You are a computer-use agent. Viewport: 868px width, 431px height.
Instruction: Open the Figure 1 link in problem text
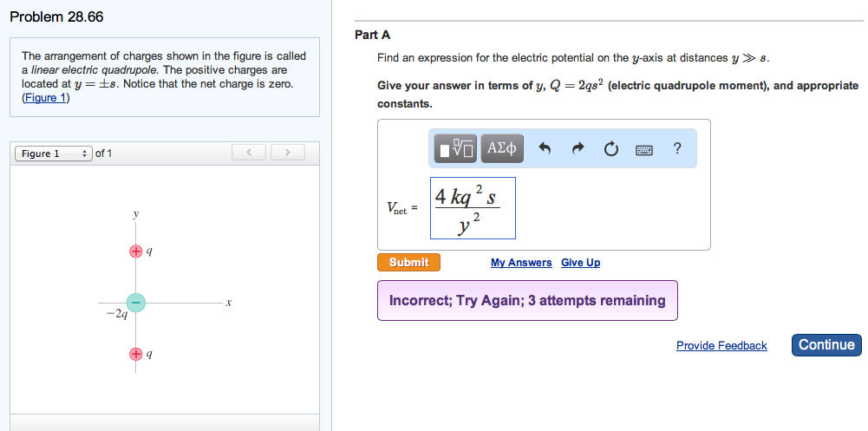[x=46, y=98]
